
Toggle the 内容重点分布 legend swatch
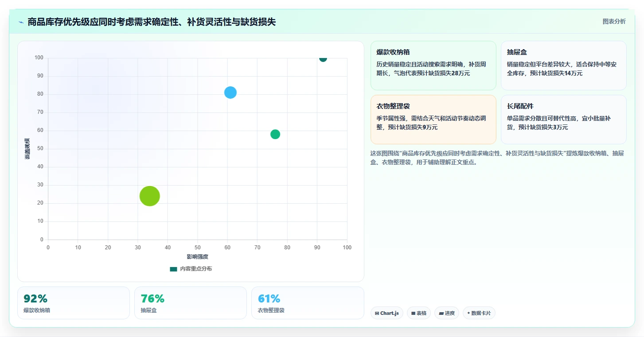(x=173, y=269)
